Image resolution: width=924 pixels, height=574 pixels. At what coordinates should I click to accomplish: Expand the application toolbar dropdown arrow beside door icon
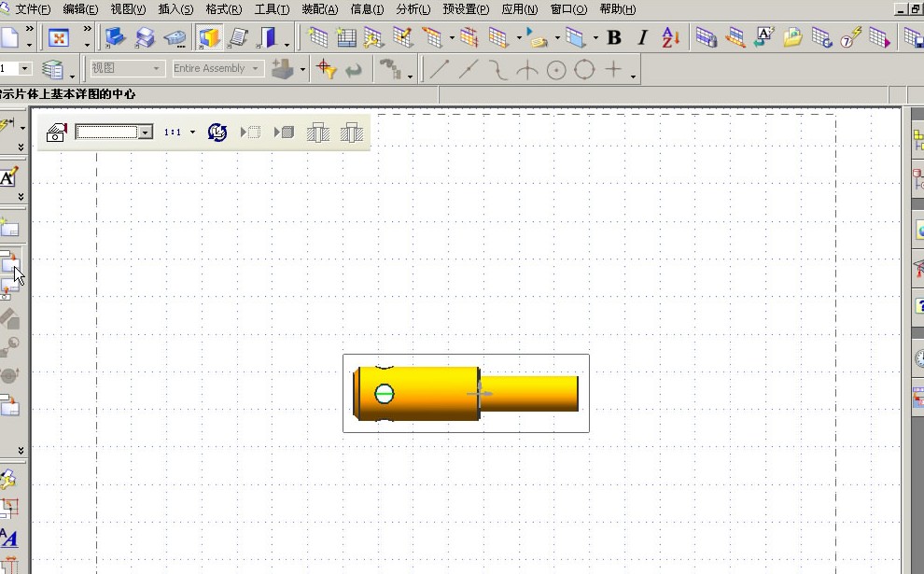tap(287, 44)
